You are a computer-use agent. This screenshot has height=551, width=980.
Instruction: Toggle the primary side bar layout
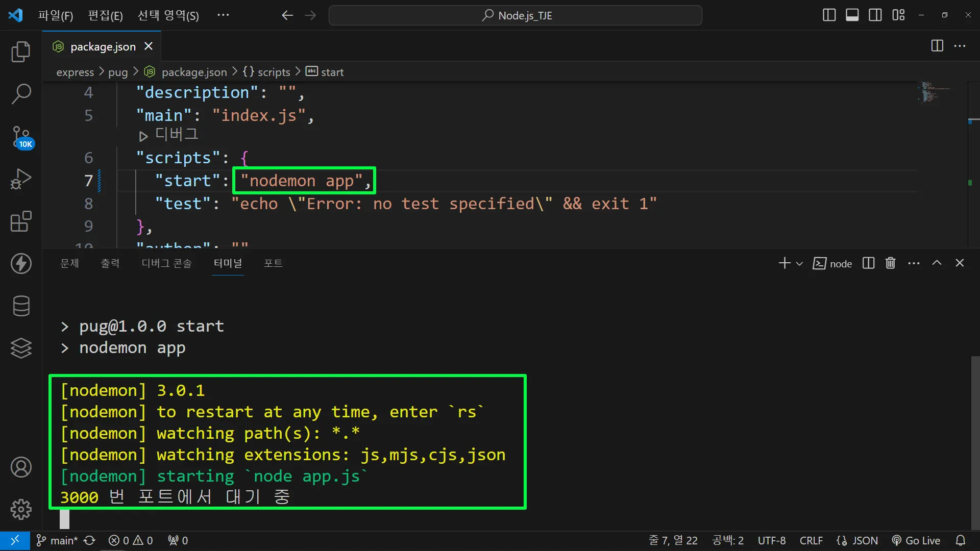point(829,15)
